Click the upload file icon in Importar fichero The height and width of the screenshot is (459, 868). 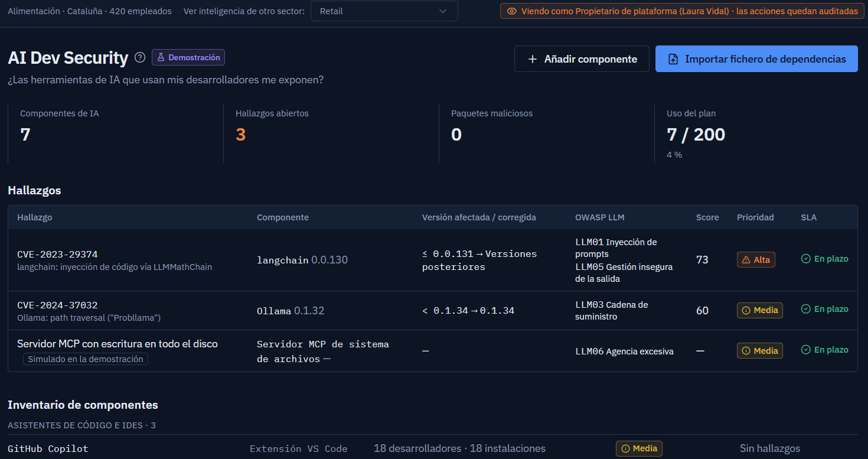(x=673, y=59)
